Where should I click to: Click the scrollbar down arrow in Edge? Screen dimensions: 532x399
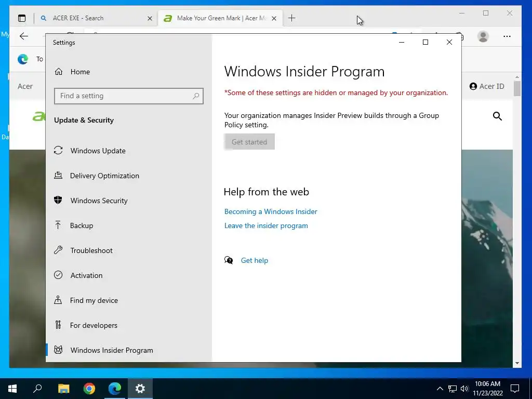(x=517, y=363)
